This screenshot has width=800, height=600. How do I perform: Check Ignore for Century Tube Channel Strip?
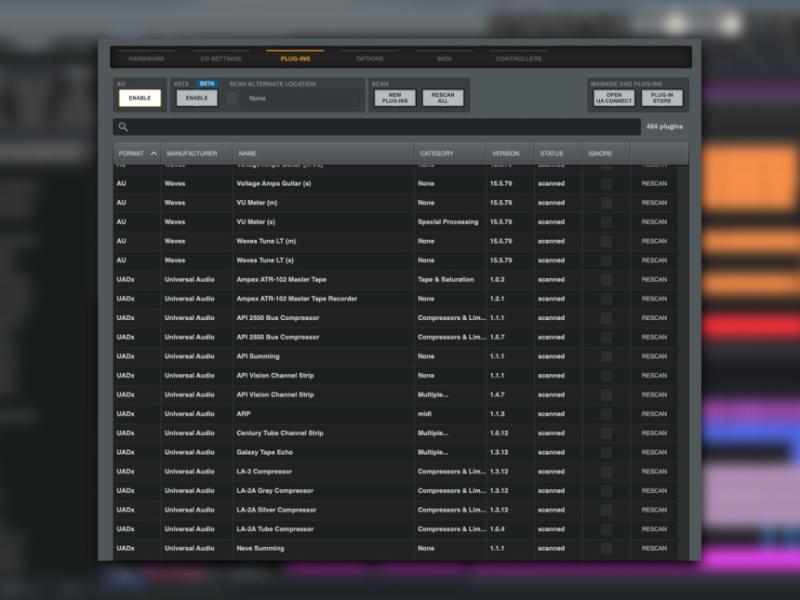point(606,433)
